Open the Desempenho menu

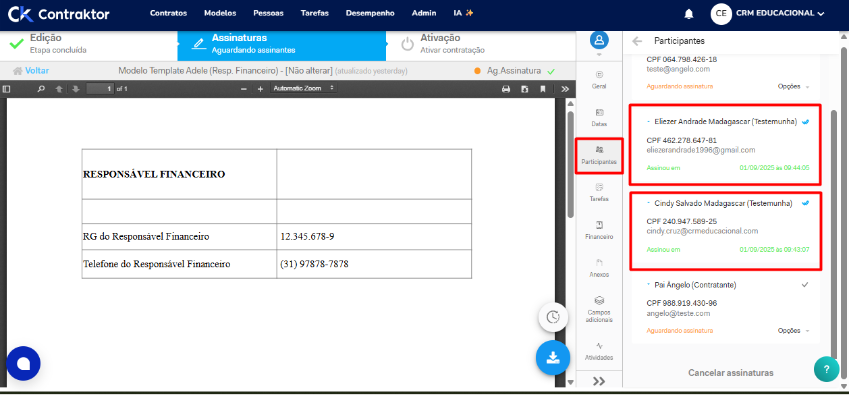370,14
